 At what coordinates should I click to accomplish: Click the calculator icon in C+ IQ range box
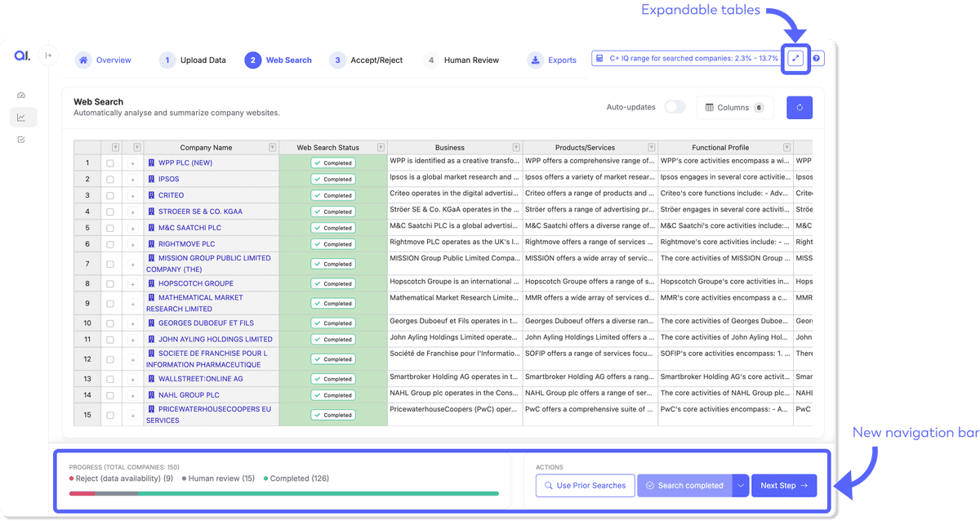599,59
